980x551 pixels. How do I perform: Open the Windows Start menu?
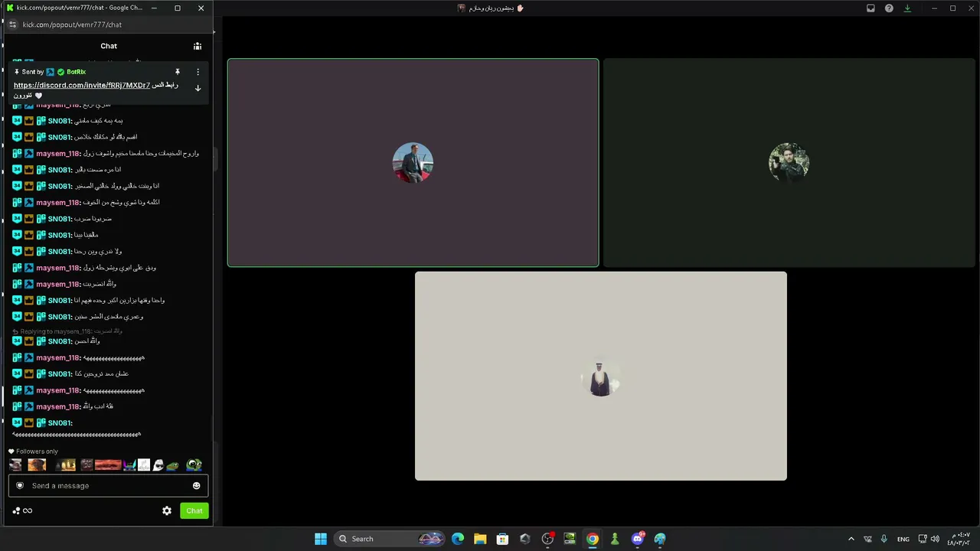[321, 539]
